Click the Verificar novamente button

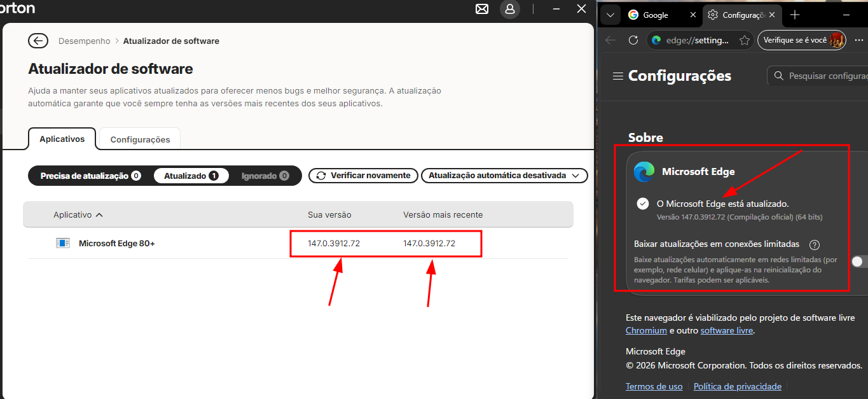(x=363, y=176)
